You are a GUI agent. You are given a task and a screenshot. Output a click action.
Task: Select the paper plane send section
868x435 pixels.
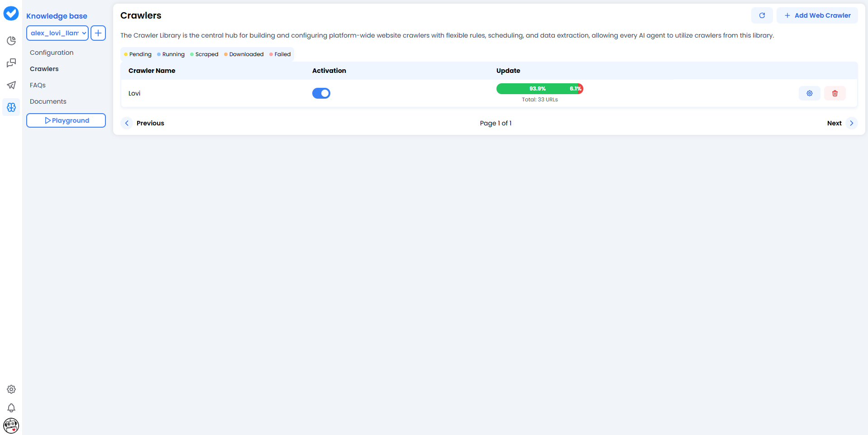coord(11,85)
